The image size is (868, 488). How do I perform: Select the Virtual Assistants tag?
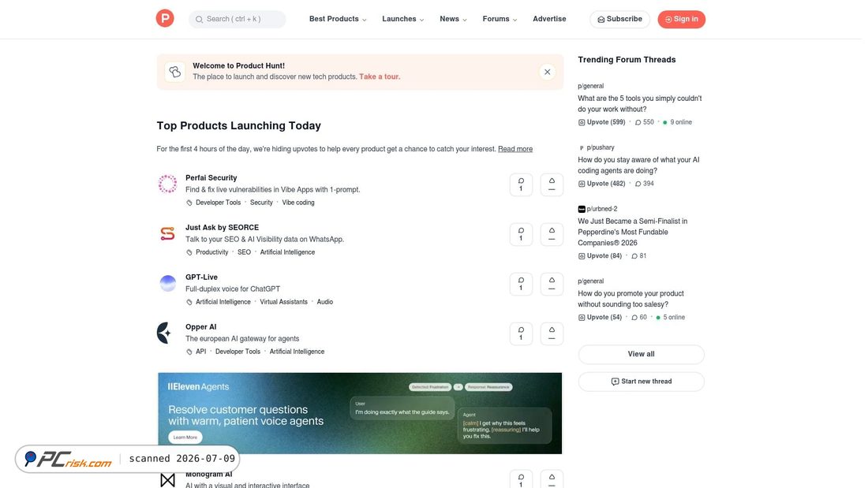[283, 302]
